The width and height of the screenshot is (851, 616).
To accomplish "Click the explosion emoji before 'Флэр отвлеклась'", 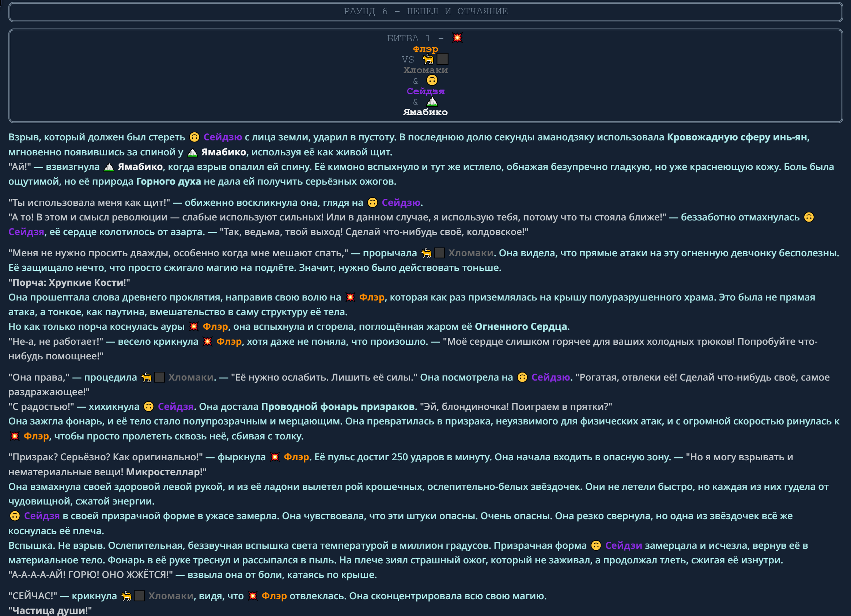I will tap(253, 596).
